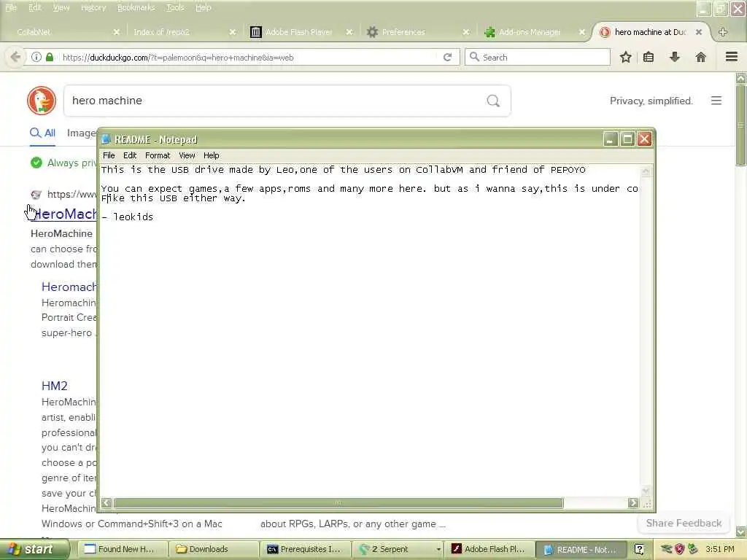Open the browser hamburger menu

732,57
